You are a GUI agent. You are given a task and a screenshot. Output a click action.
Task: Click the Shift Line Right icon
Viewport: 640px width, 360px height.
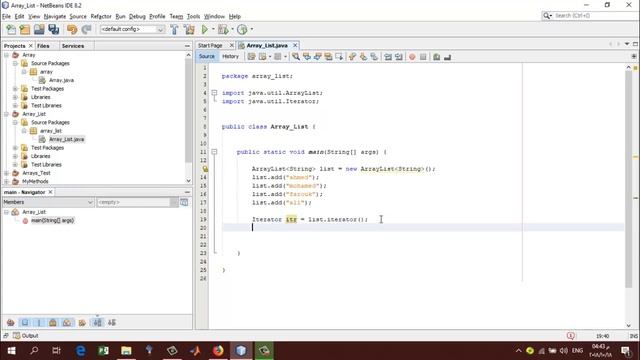click(x=399, y=57)
